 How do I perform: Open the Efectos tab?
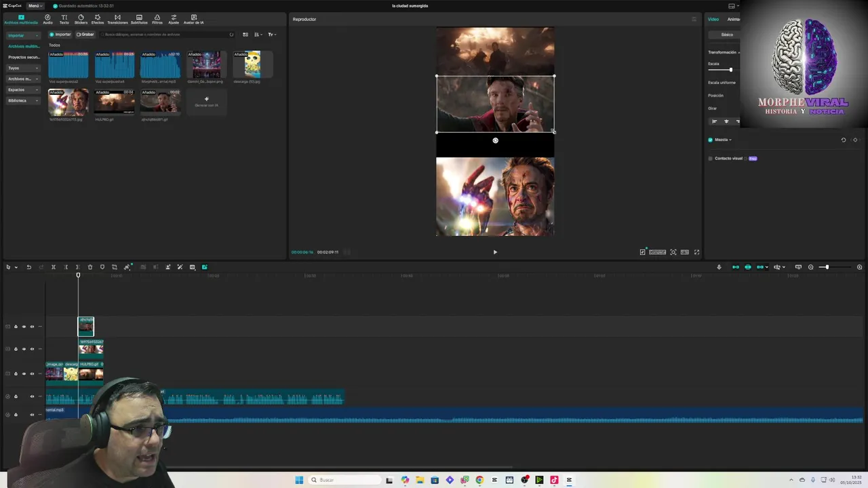pos(98,19)
